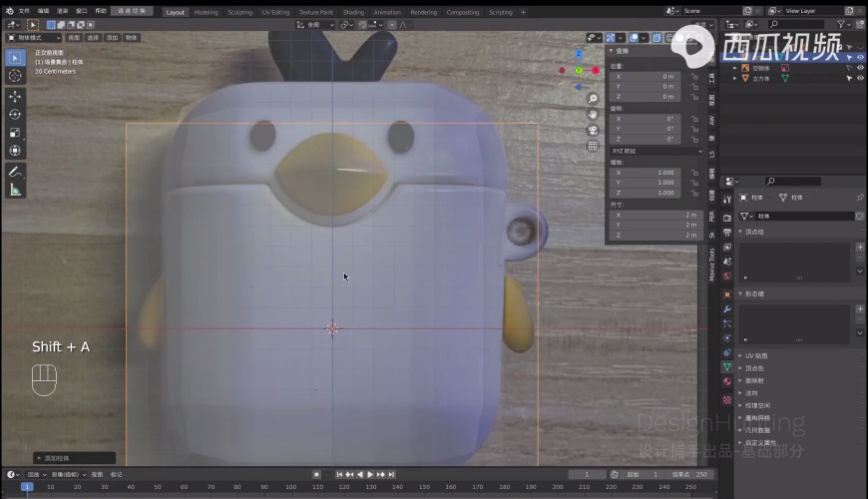The image size is (868, 499).
Task: Open the View Layer properties tab icon
Action: click(x=727, y=248)
